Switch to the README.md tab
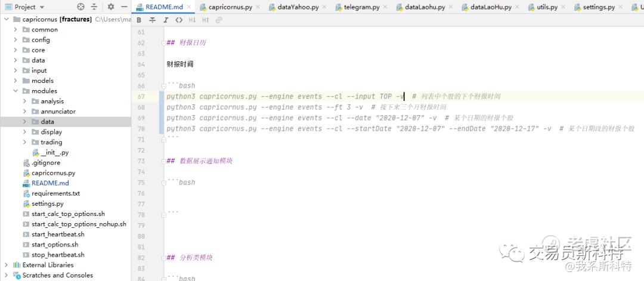 click(x=164, y=7)
